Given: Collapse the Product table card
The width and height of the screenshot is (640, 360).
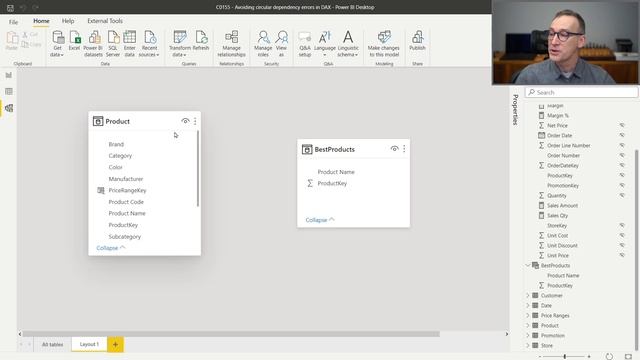Looking at the screenshot, I should point(111,248).
